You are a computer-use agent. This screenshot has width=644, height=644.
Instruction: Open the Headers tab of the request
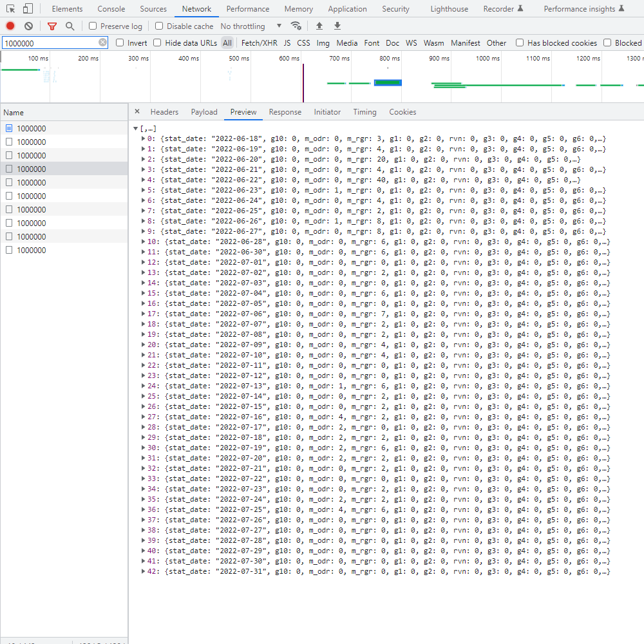[x=164, y=111]
